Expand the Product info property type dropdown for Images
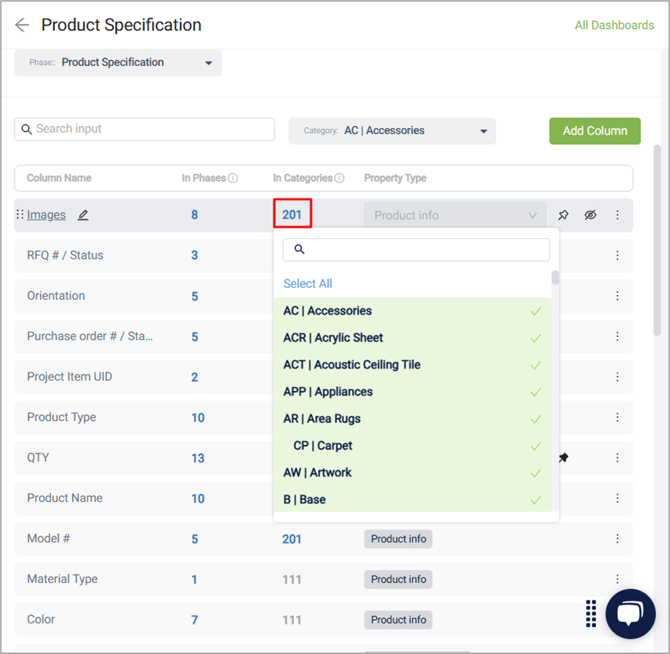 click(x=455, y=215)
